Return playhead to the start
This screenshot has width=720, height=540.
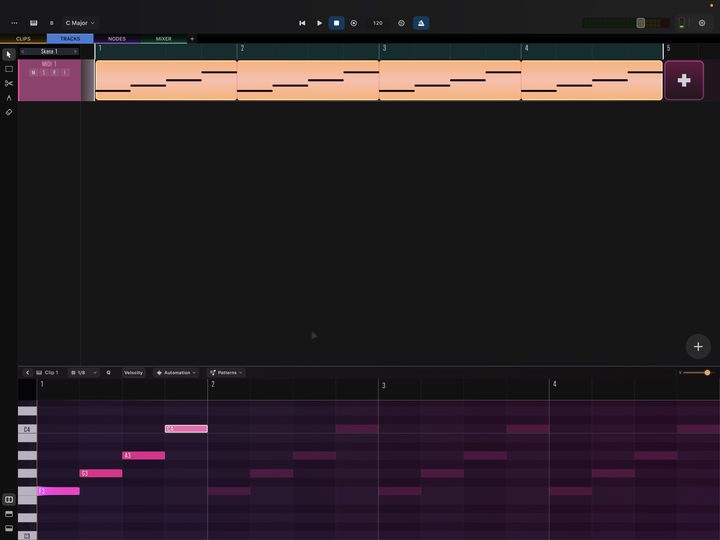[302, 23]
